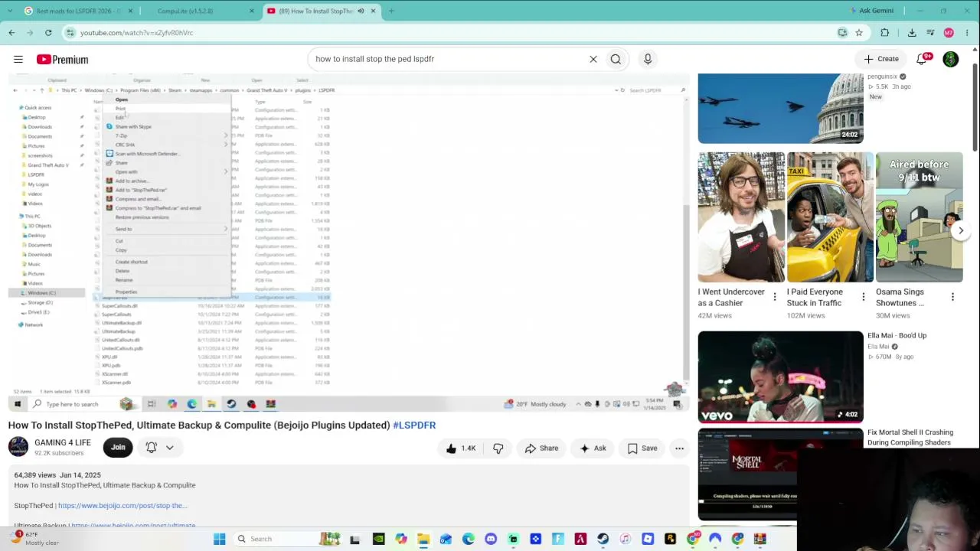Click the Ask button below the video

click(x=592, y=448)
